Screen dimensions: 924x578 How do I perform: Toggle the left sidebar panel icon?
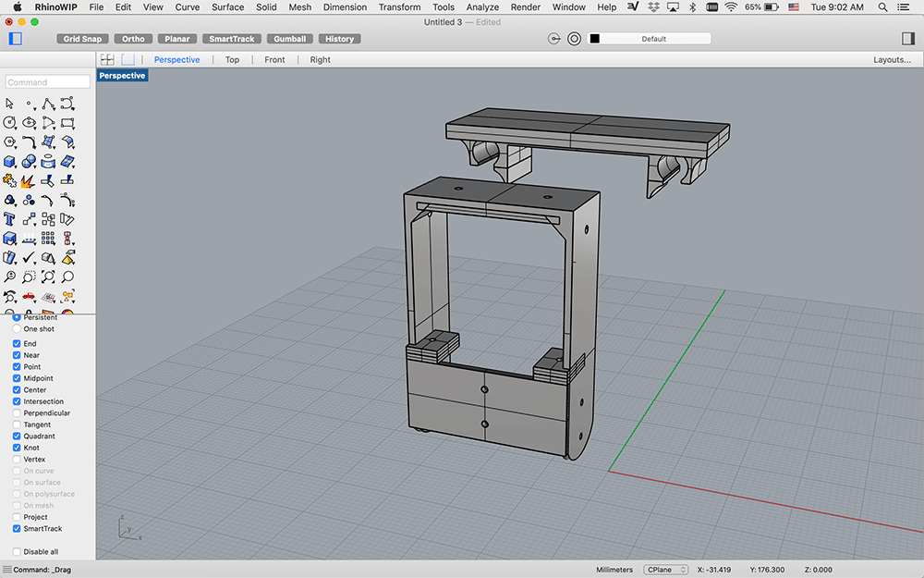16,39
